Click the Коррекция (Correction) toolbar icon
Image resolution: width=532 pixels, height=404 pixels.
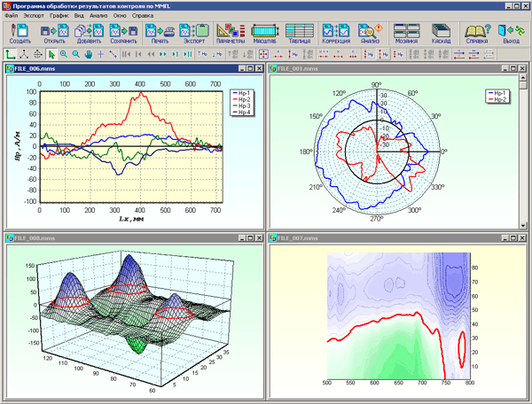336,35
